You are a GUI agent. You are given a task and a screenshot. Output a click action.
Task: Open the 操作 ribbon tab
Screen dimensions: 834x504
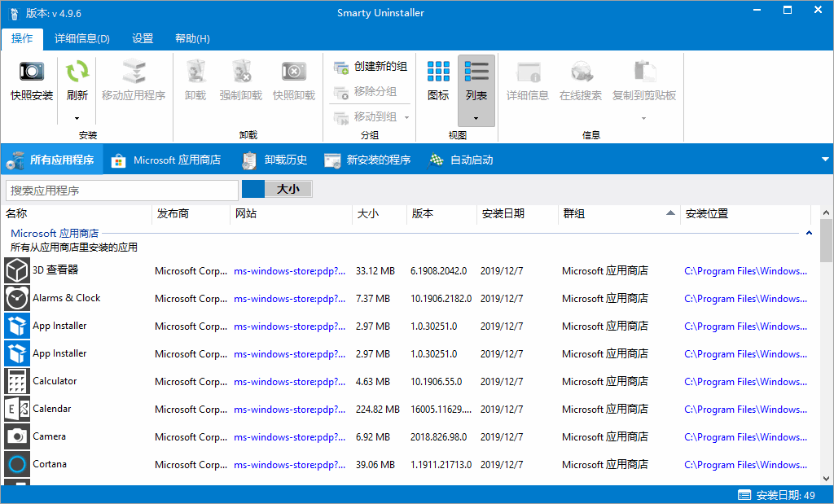[x=22, y=38]
